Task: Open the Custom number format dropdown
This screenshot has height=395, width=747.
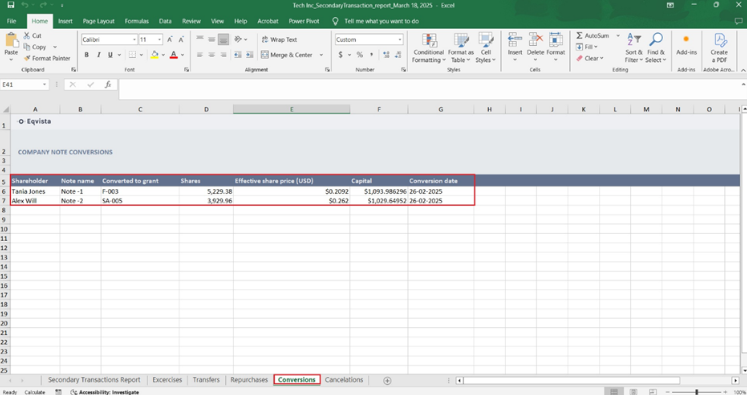Action: coord(400,40)
